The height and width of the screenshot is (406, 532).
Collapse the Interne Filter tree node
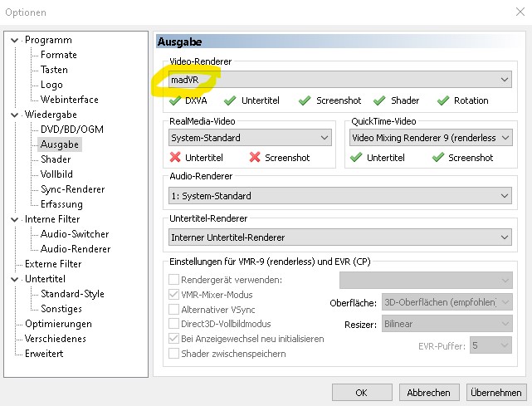click(x=14, y=220)
